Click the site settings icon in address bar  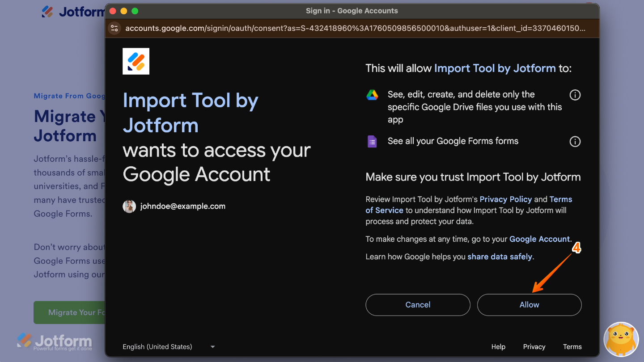pos(114,28)
